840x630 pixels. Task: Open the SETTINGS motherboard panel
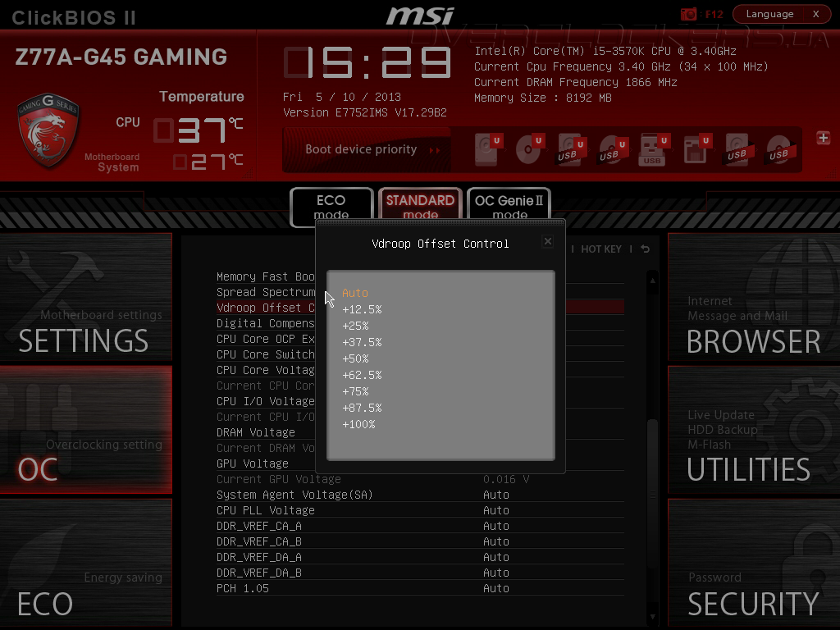(x=85, y=297)
